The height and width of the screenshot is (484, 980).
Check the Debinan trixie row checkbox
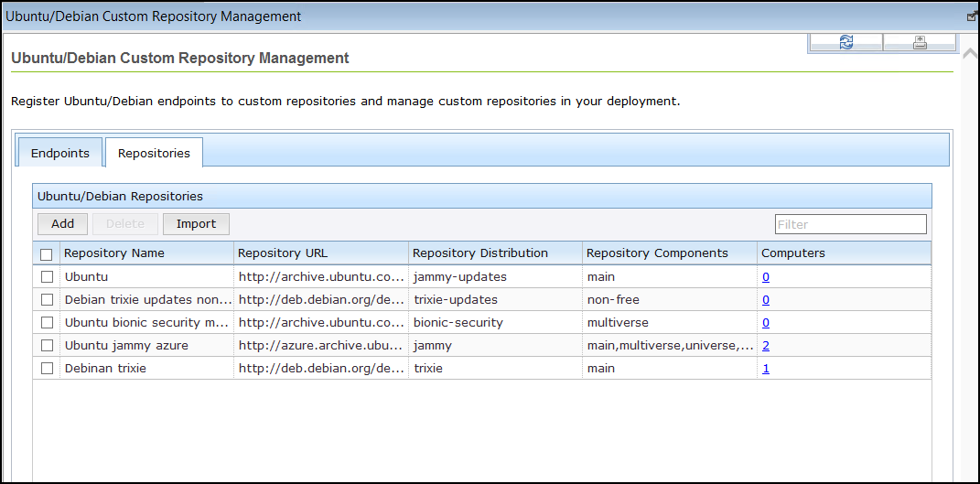tap(47, 369)
